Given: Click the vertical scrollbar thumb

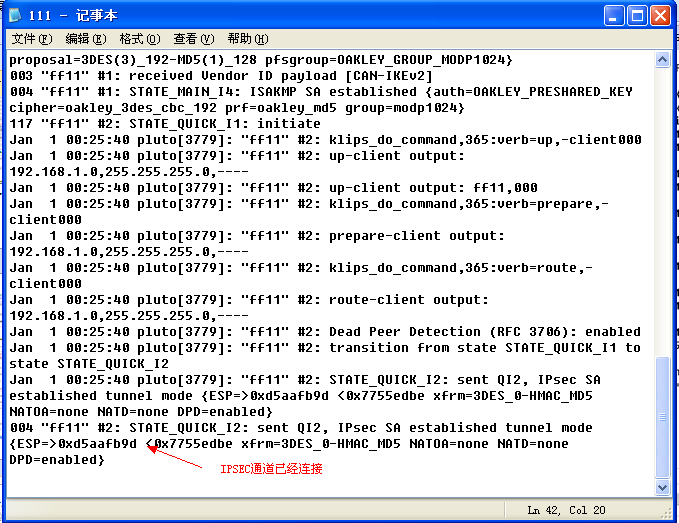Looking at the screenshot, I should [x=664, y=415].
